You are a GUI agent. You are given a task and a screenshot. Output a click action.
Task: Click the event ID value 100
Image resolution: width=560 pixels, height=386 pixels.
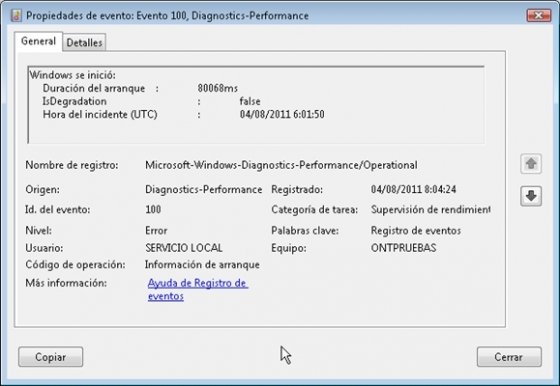point(153,209)
